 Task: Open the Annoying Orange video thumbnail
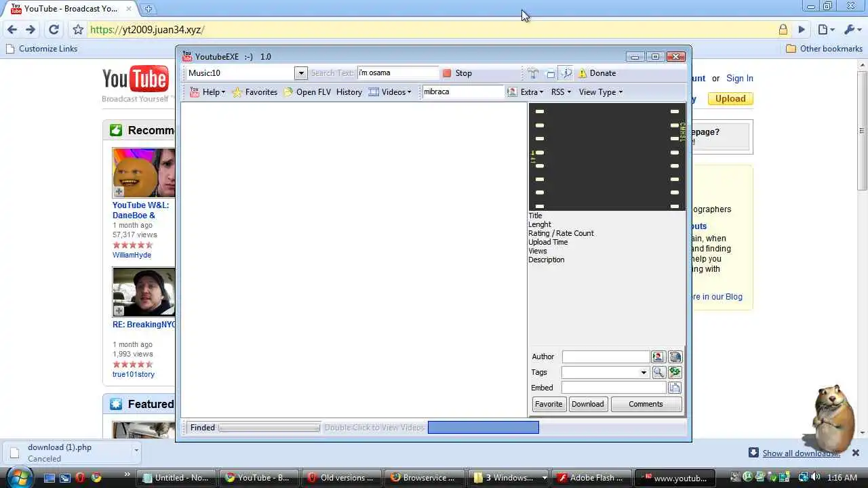tap(144, 173)
